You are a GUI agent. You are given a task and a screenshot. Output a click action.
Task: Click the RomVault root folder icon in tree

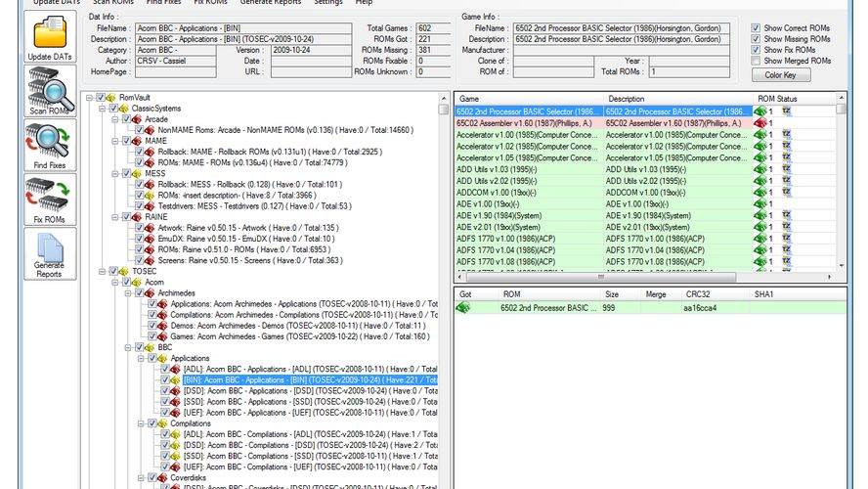click(x=111, y=98)
